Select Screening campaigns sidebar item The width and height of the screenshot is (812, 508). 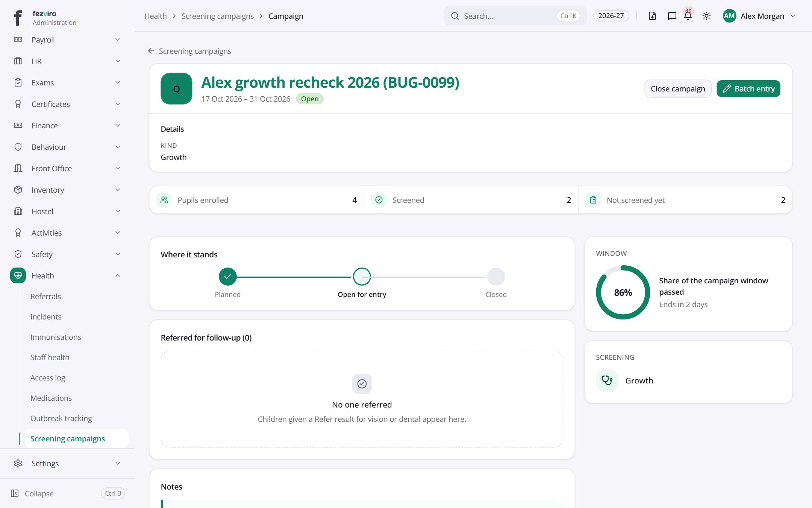tap(77, 439)
